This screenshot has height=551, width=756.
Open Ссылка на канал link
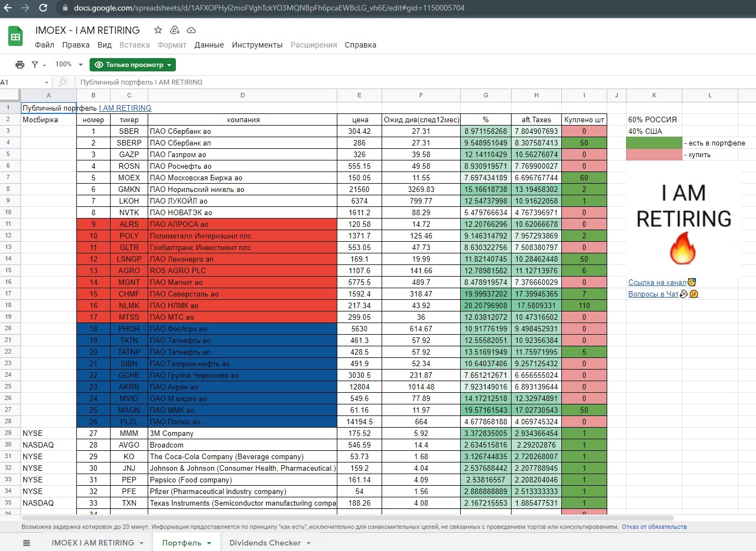click(657, 283)
